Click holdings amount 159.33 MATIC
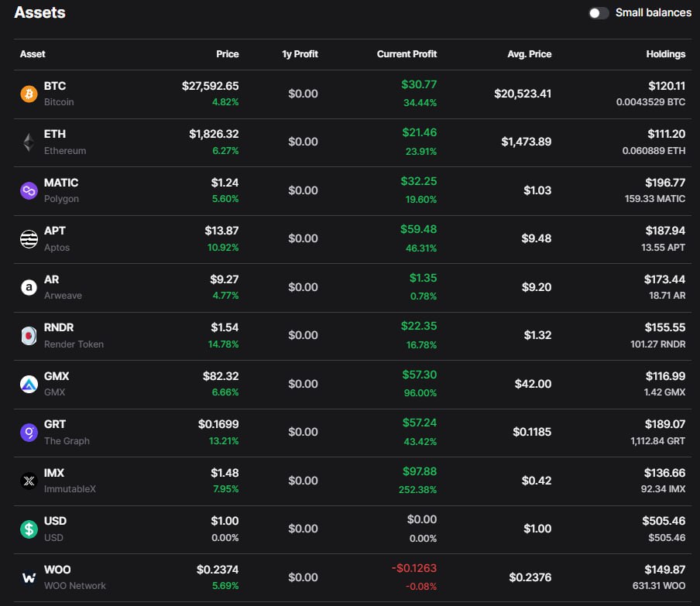Image resolution: width=700 pixels, height=606 pixels. coord(655,199)
